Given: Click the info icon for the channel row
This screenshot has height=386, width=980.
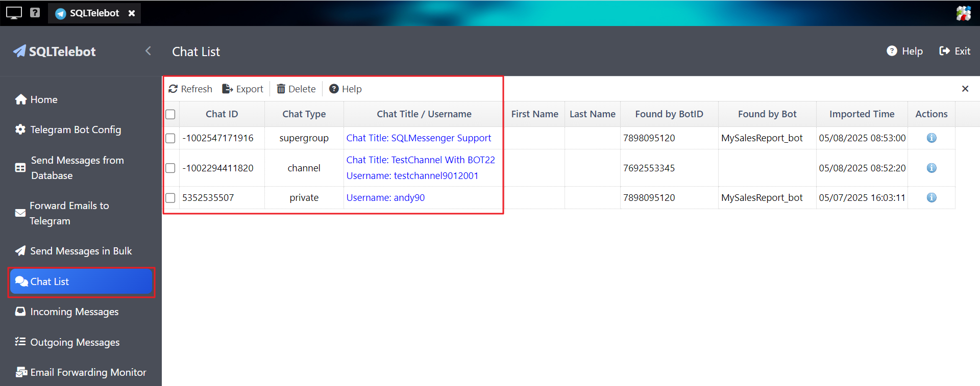Looking at the screenshot, I should pyautogui.click(x=931, y=168).
